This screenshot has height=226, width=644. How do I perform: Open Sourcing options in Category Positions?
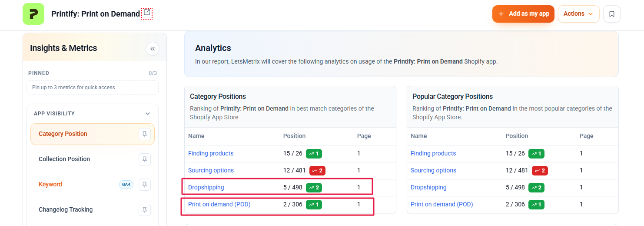pyautogui.click(x=211, y=170)
